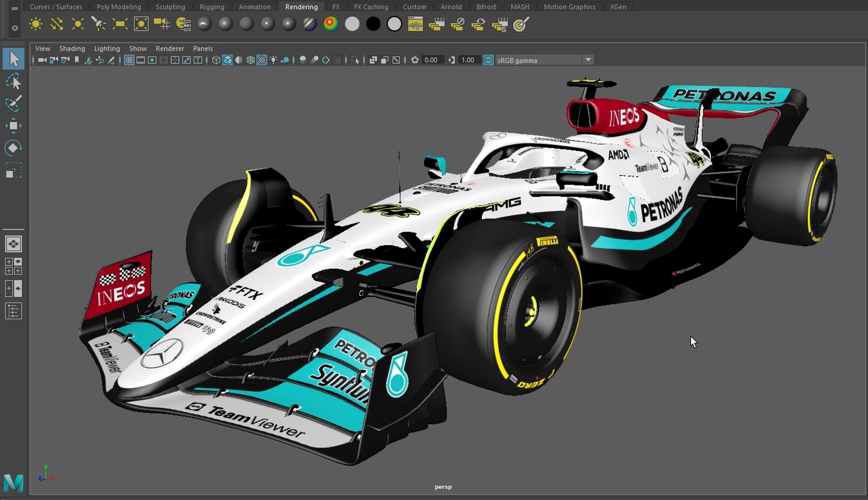Open the Light Editor shelf icon
The image size is (868, 500).
click(183, 24)
